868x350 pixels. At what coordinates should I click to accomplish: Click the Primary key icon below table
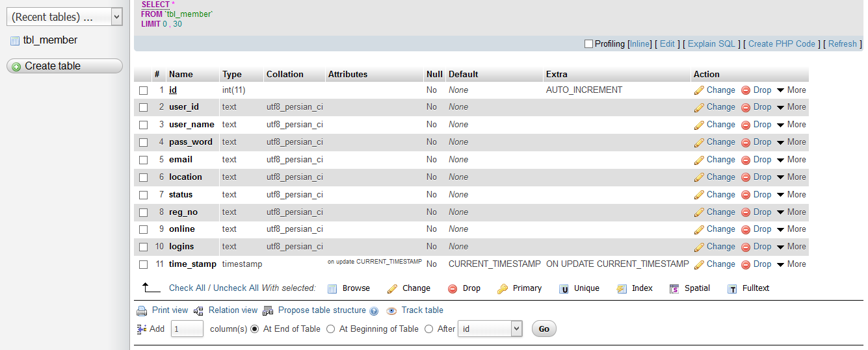pyautogui.click(x=503, y=289)
